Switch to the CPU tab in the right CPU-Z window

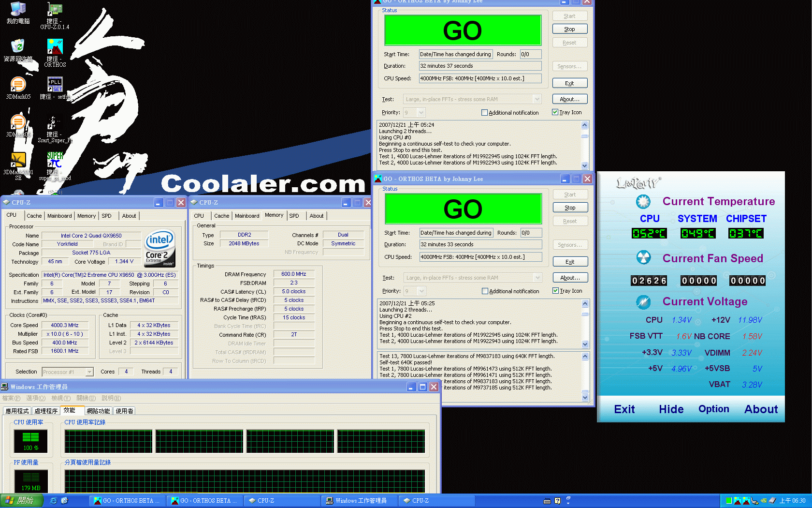(199, 216)
